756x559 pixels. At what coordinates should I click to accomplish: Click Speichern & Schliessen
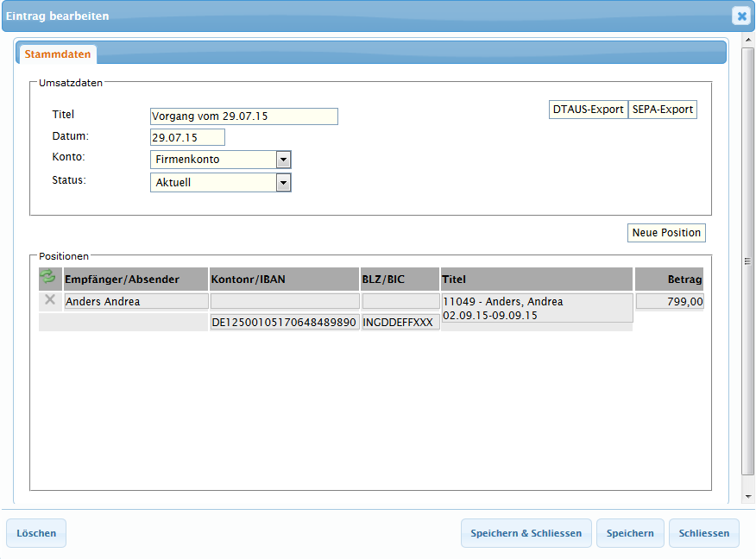[x=526, y=533]
